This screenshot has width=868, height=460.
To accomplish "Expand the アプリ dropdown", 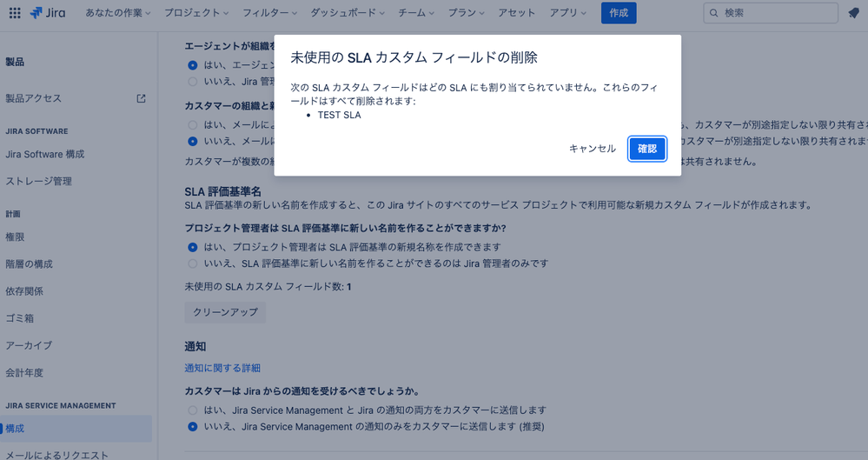I will (x=568, y=13).
